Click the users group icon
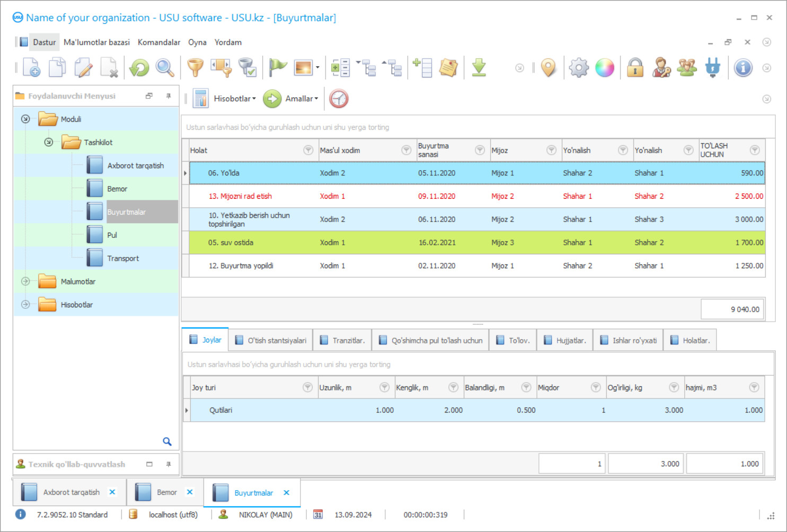787x532 pixels. click(687, 68)
